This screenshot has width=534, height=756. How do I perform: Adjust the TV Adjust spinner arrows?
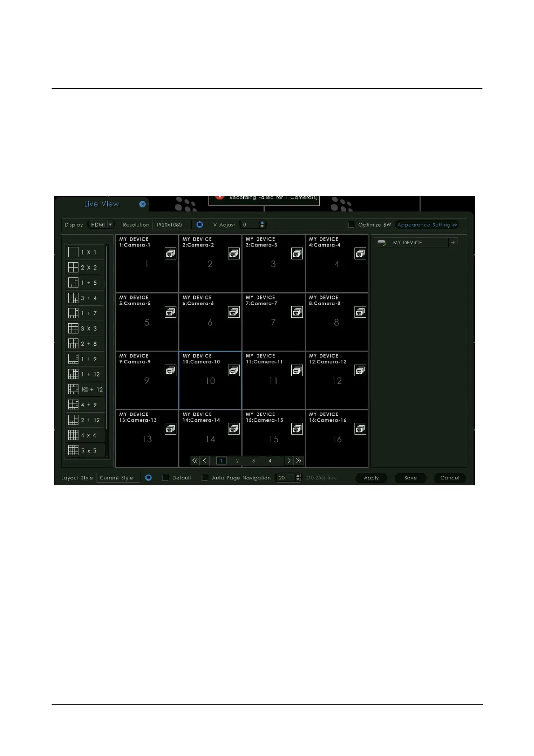(x=263, y=224)
